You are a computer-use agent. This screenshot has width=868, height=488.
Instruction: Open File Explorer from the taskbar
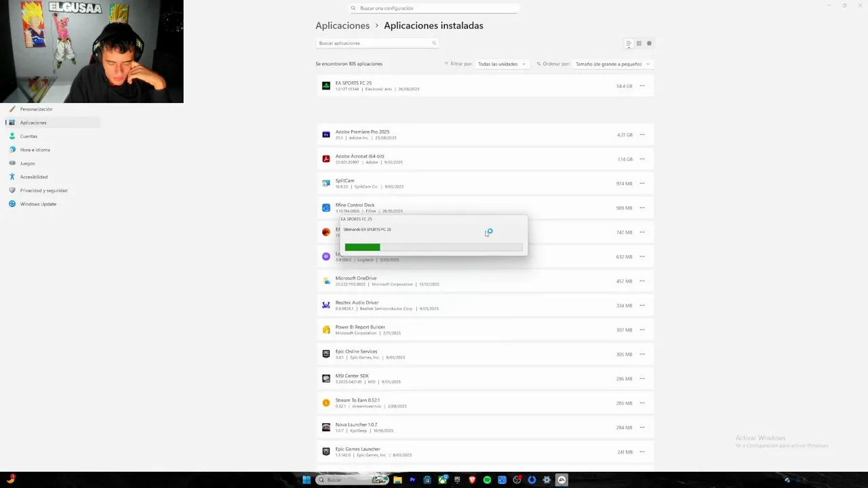pyautogui.click(x=397, y=480)
